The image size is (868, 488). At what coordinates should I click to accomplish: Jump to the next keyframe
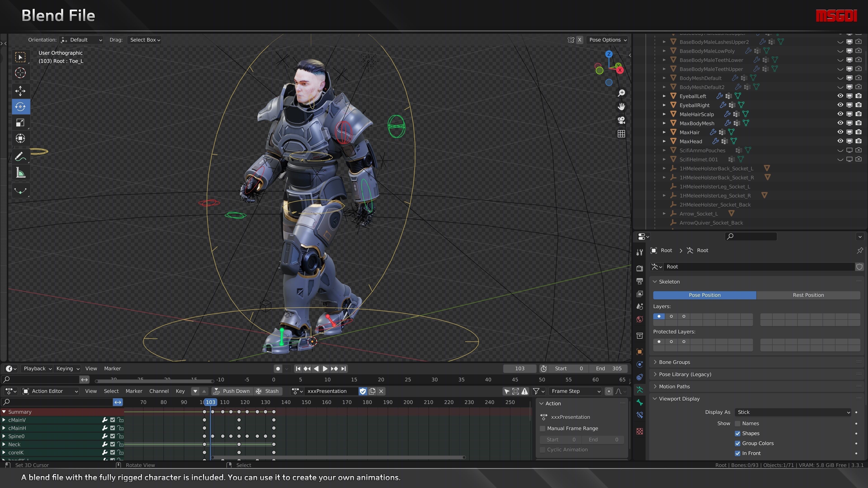[x=334, y=369]
